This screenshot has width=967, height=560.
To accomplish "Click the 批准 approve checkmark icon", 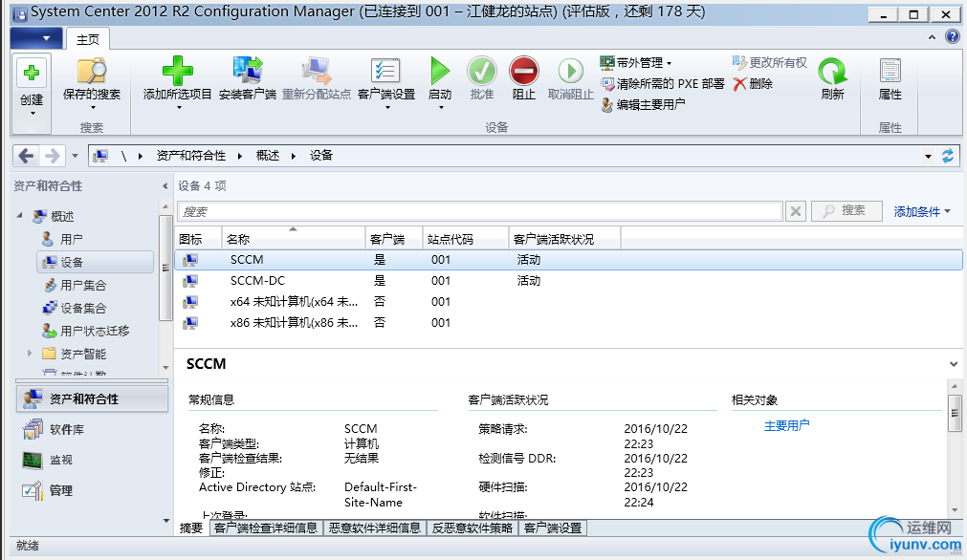I will pyautogui.click(x=482, y=71).
